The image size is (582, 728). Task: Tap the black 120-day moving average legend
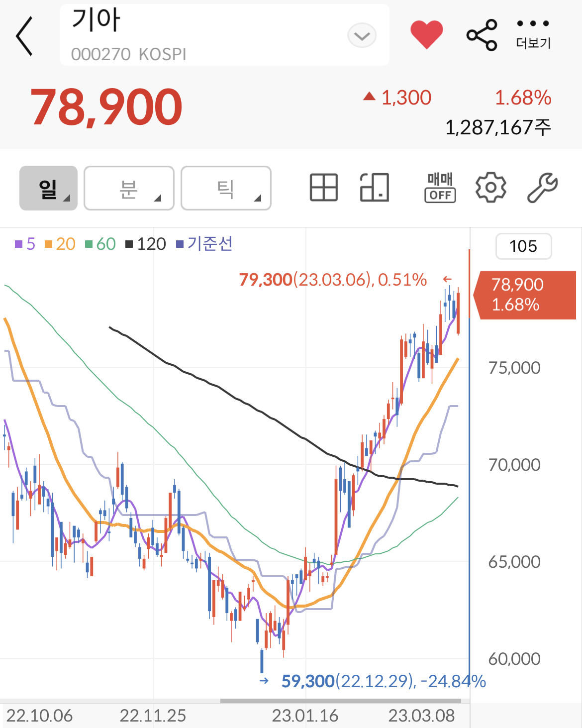146,244
